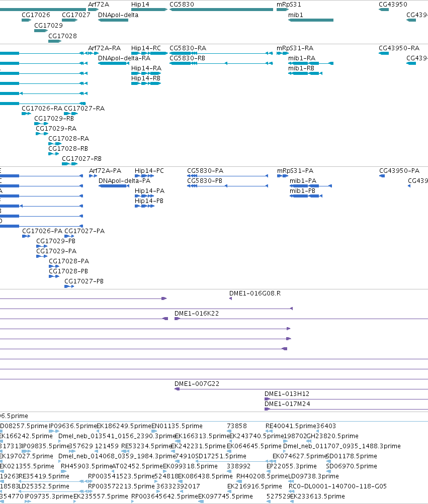Click transcript label Arf72A-RA
Viewport: 428px width, 504px height.
104,48
